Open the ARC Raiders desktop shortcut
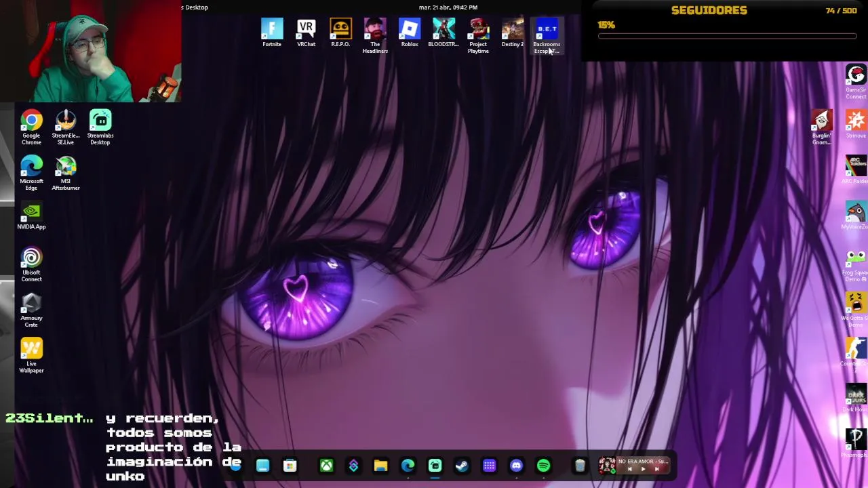The height and width of the screenshot is (488, 868). coord(856,169)
